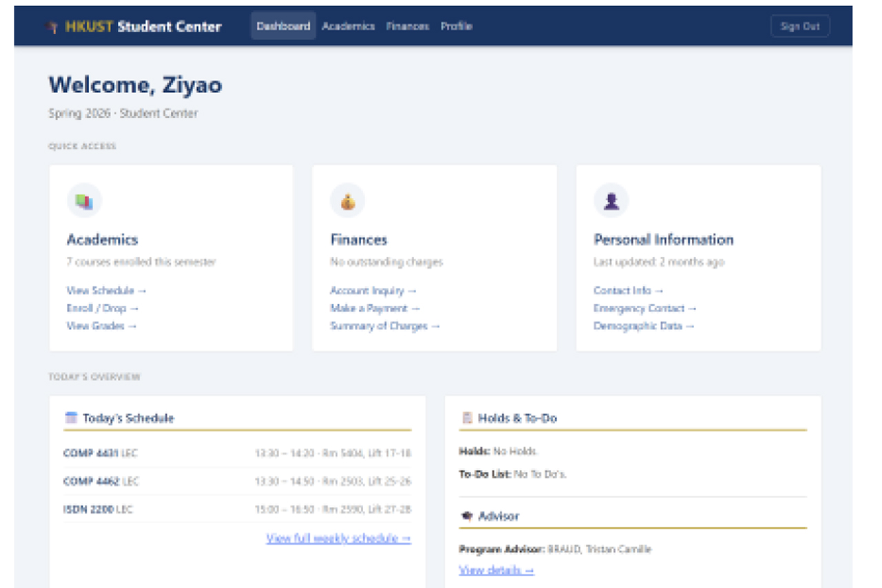Click the graduation cap icon beside Advisor

coord(466,516)
